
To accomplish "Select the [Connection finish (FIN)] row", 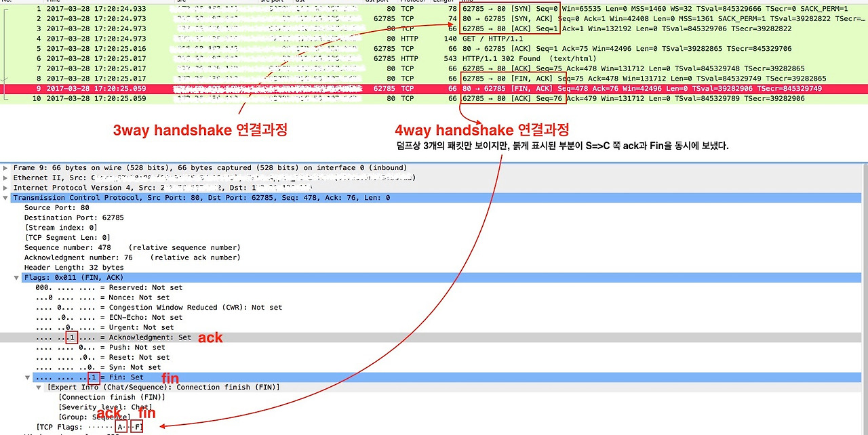I will (112, 397).
